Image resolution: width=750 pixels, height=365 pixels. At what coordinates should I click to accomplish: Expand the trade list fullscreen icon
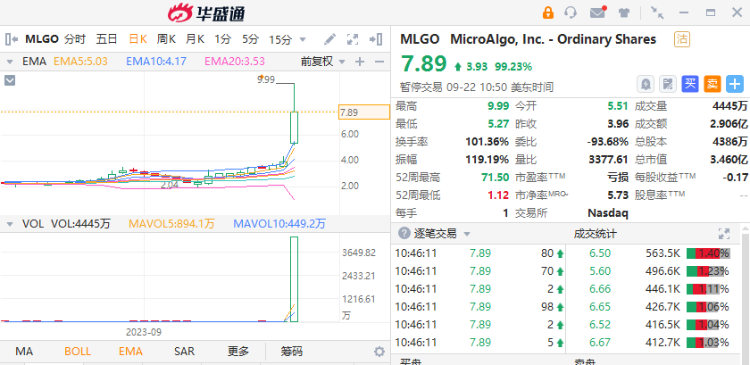click(x=724, y=233)
